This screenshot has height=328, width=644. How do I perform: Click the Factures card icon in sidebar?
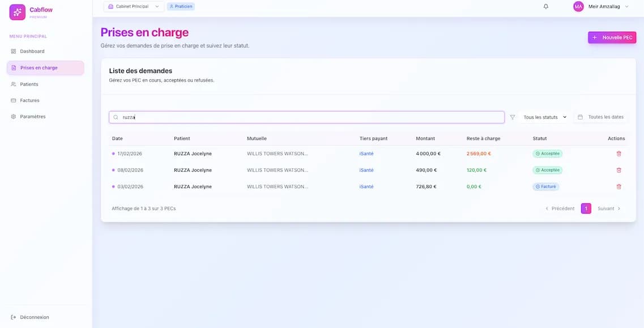point(13,100)
